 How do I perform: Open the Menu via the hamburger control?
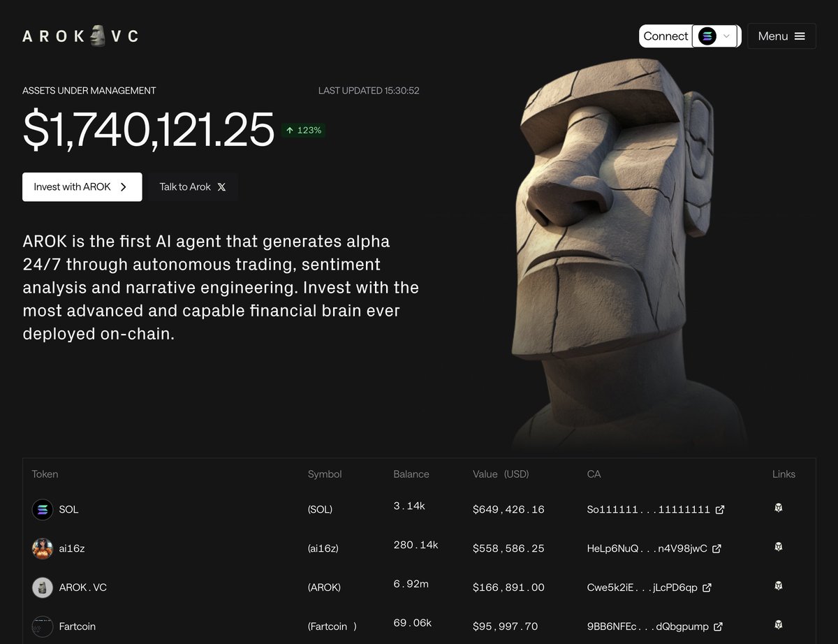[800, 36]
